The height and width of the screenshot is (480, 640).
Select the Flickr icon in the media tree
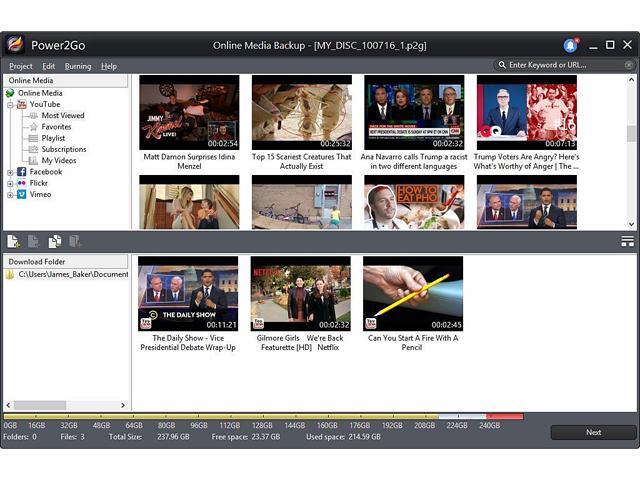(x=21, y=183)
